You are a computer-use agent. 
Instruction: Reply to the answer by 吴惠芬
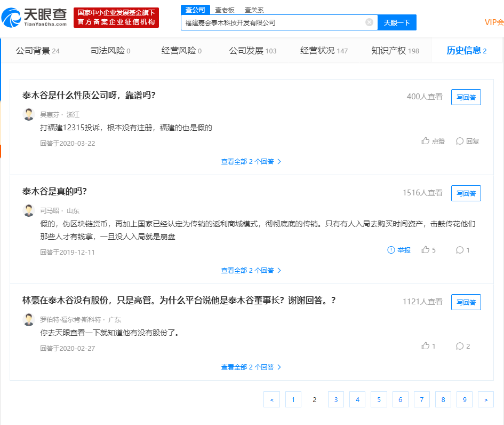click(468, 141)
